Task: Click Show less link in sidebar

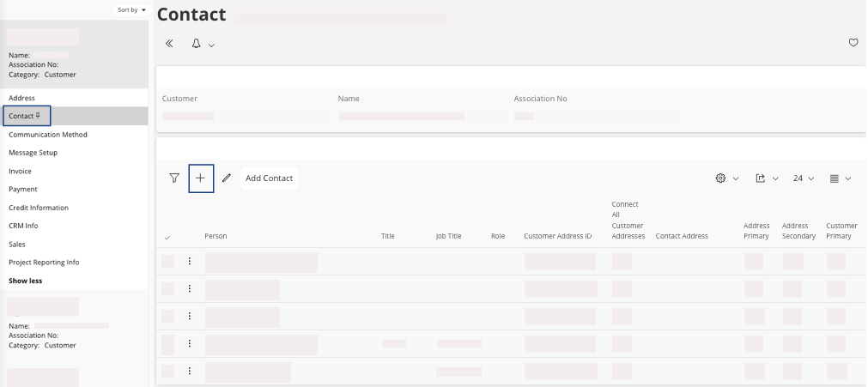Action: (x=26, y=281)
